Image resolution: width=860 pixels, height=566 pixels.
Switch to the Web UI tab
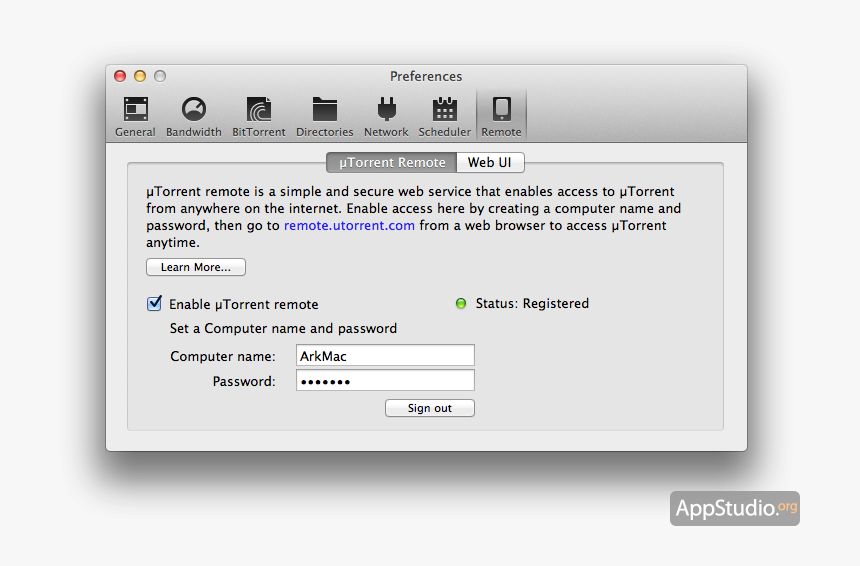[490, 162]
